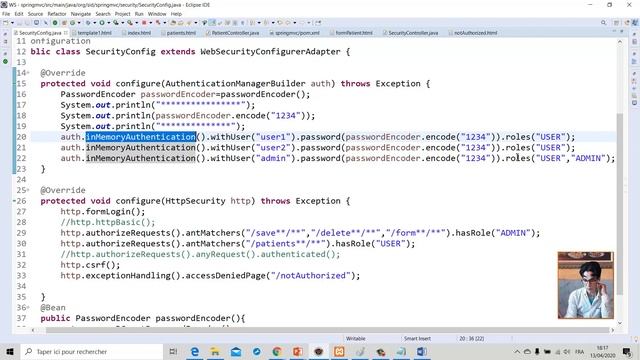This screenshot has width=640, height=360.
Task: Open the Refactor menu
Action: (x=57, y=14)
